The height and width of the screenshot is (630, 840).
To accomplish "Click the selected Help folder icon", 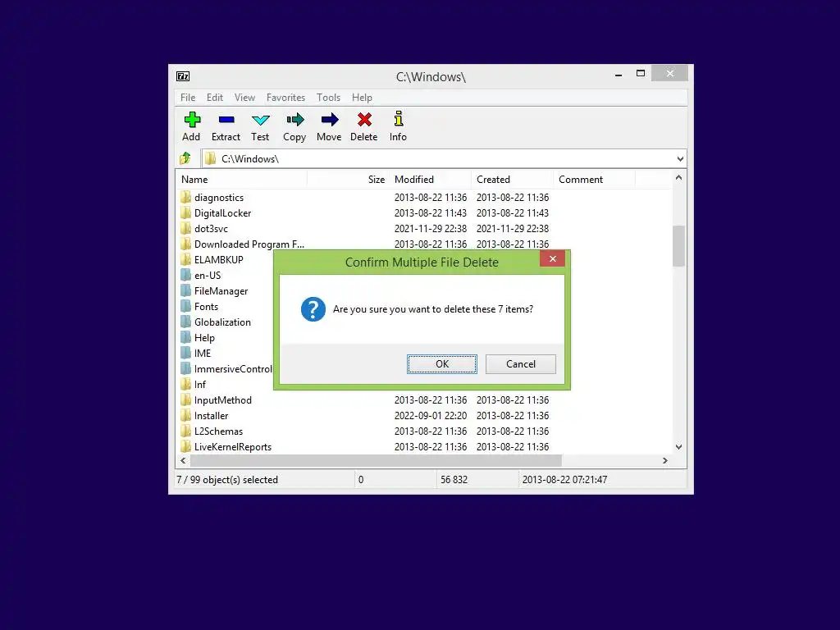I will (186, 337).
